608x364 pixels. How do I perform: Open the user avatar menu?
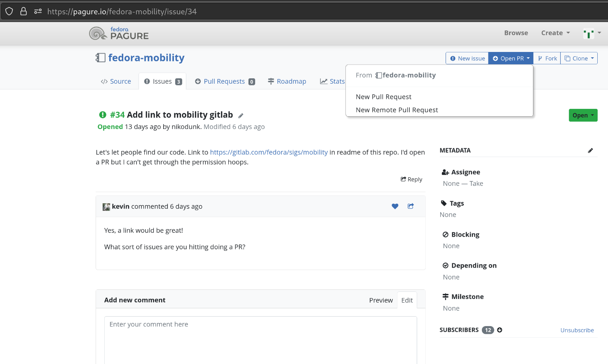point(592,33)
